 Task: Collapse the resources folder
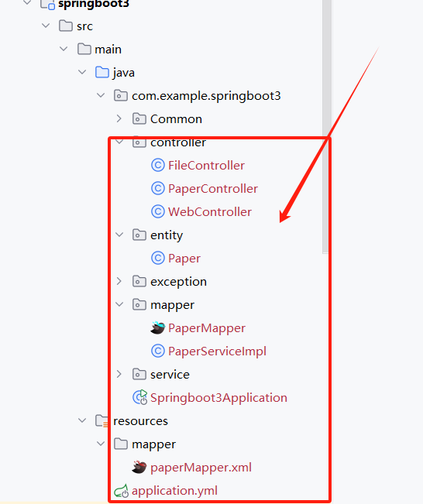pos(82,420)
